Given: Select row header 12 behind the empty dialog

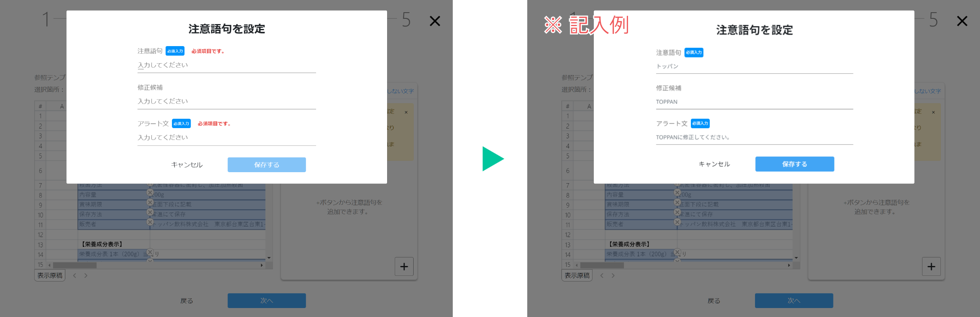Looking at the screenshot, I should click(x=40, y=235).
